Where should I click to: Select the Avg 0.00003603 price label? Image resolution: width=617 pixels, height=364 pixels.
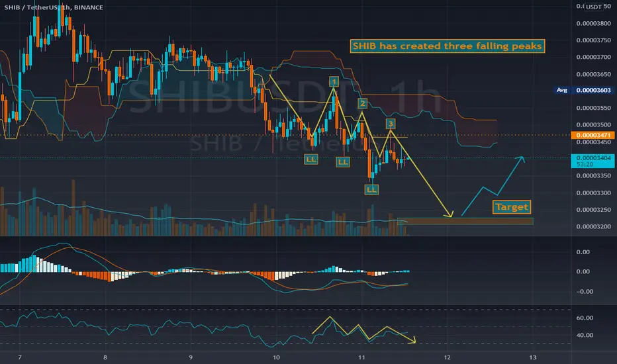584,90
